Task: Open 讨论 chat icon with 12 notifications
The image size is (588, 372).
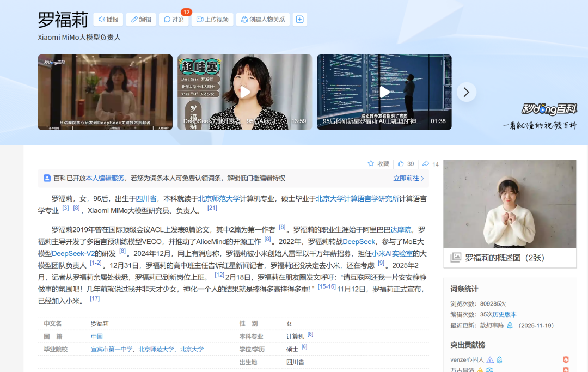Action: click(x=167, y=19)
